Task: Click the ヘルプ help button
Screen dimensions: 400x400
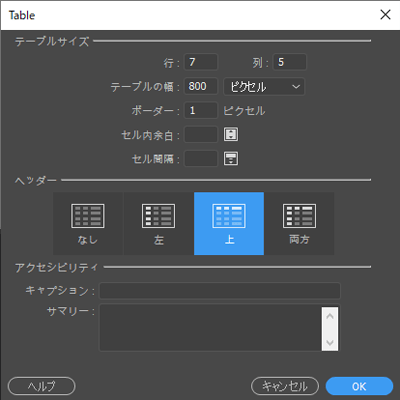Action: [42, 386]
